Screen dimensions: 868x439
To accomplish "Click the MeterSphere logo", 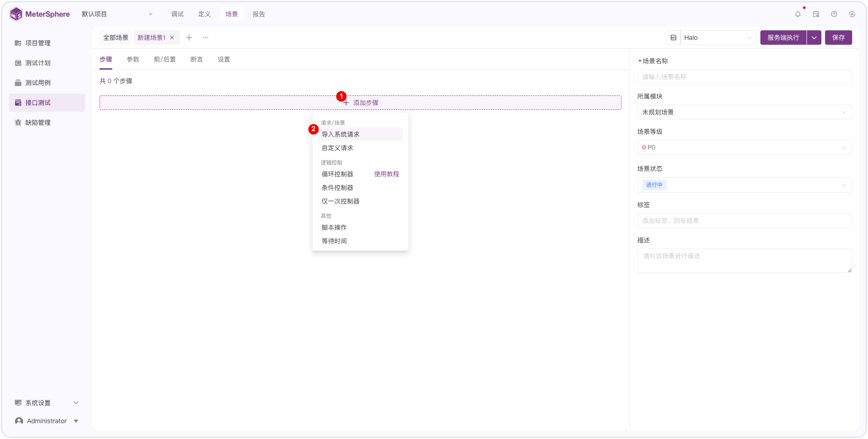I will point(40,14).
